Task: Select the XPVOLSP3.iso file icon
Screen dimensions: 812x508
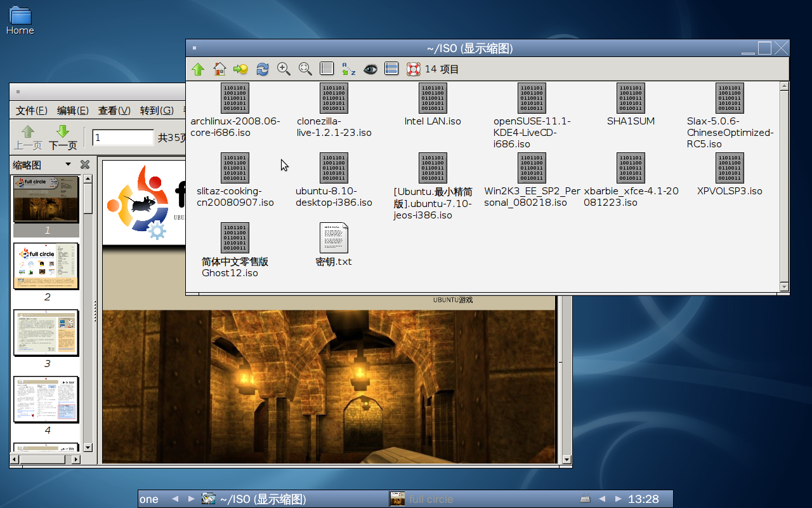Action: pos(730,168)
